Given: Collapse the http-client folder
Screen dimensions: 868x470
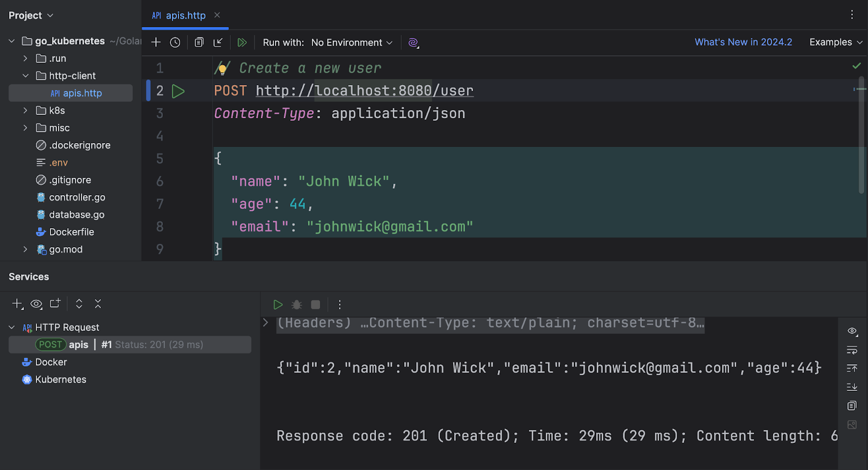Looking at the screenshot, I should [25, 75].
